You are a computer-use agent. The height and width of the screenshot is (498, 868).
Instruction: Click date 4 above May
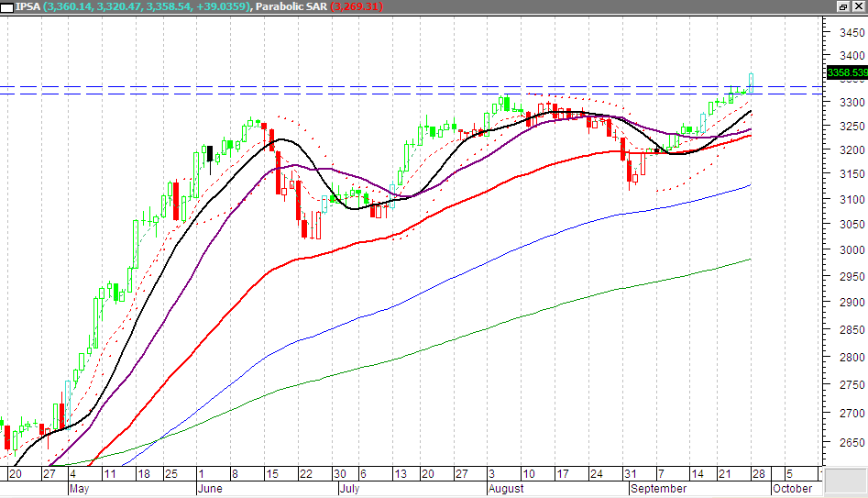73,474
